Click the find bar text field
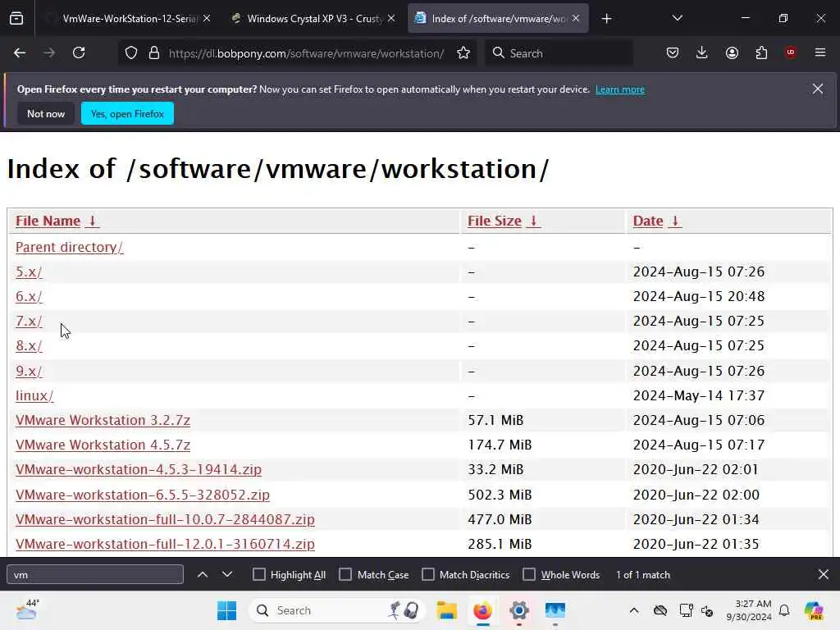This screenshot has height=630, width=840. [95, 574]
